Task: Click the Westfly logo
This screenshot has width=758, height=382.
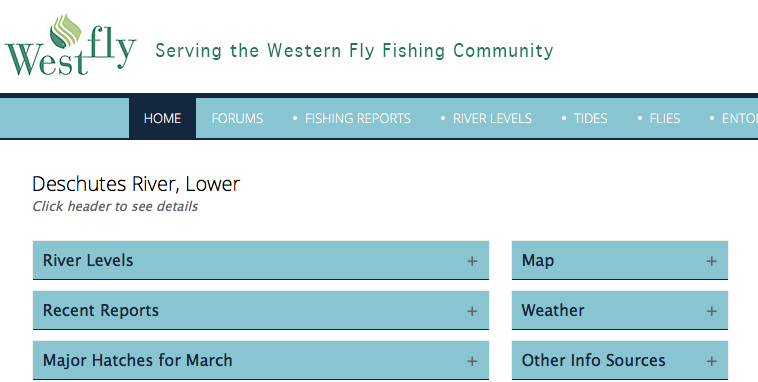Action: 71,45
